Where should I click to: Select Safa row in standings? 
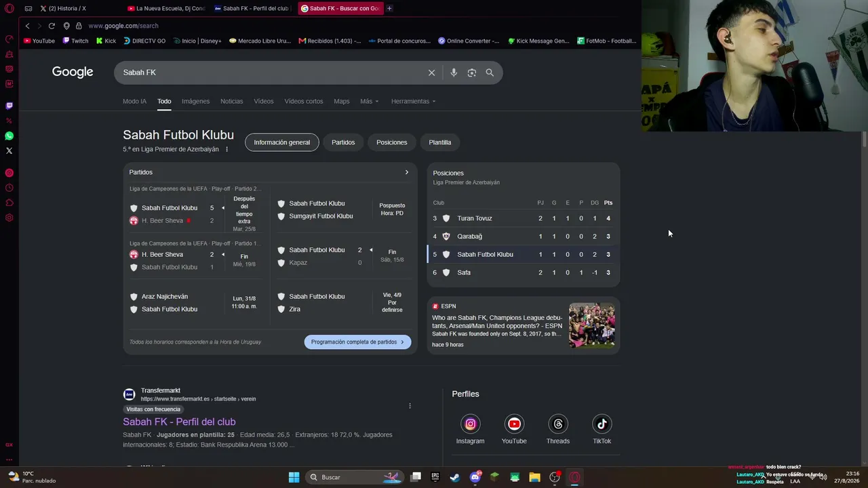[523, 272]
